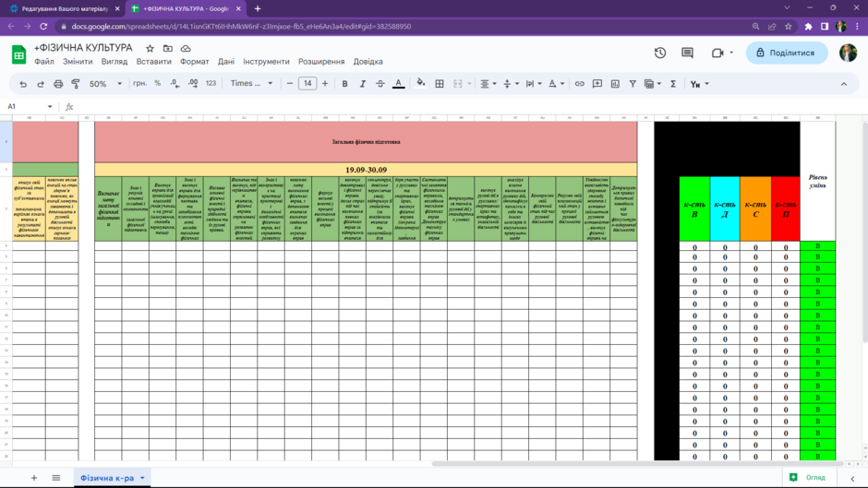Viewport: 868px width, 488px height.
Task: Select the paint format tool
Action: coord(76,84)
